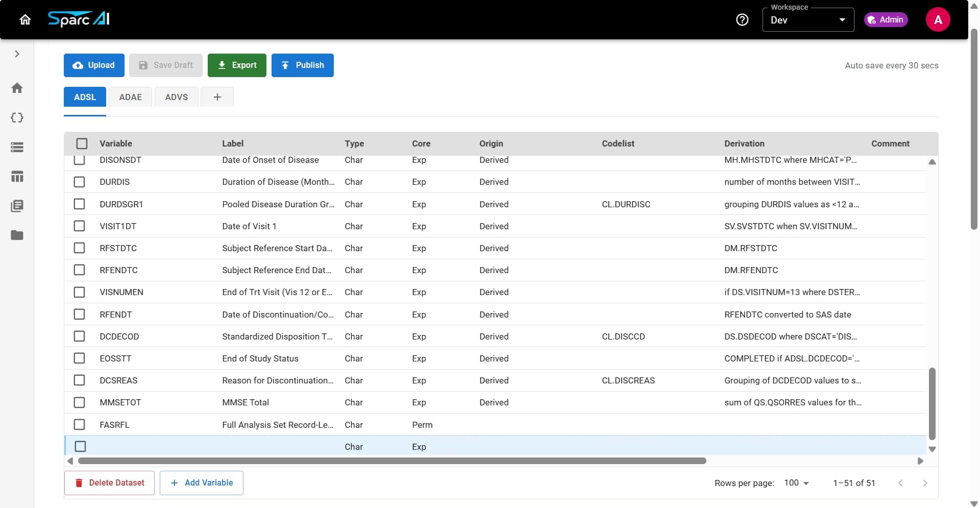Open the Sparc AI logo
This screenshot has width=980, height=508.
(x=79, y=19)
